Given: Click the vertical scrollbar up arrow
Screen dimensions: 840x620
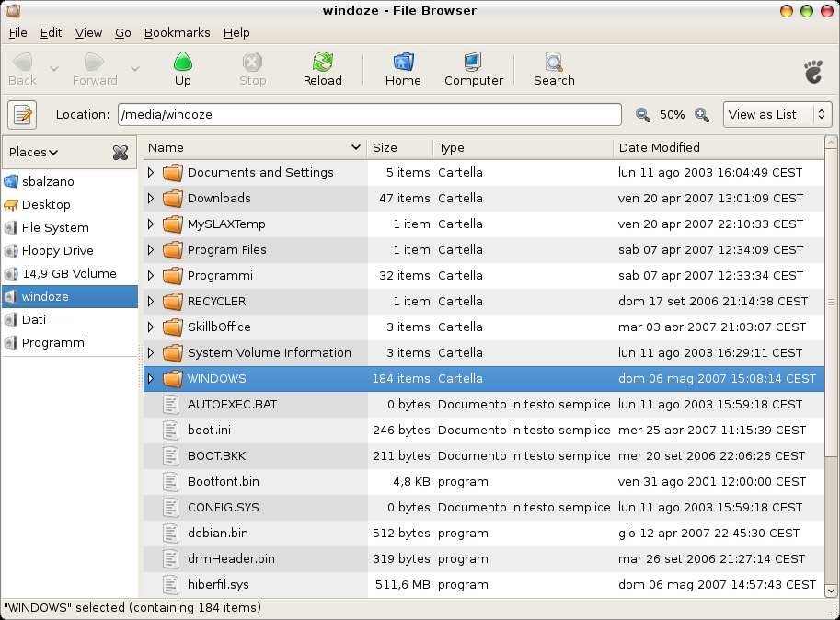Looking at the screenshot, I should (831, 143).
